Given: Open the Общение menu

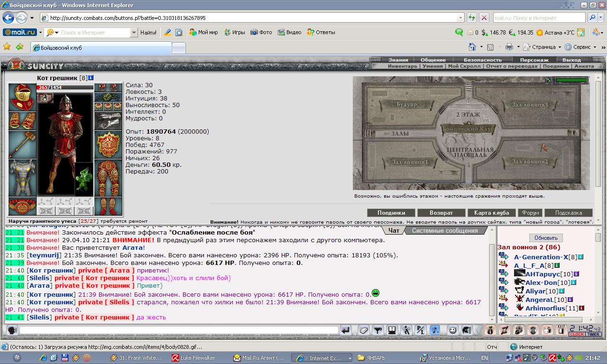Looking at the screenshot, I should (x=433, y=60).
